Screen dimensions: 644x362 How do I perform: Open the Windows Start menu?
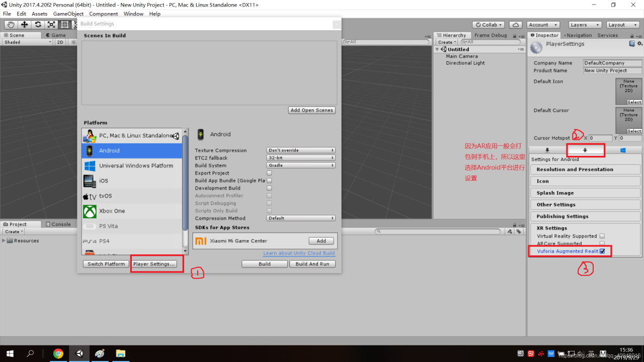coord(10,353)
